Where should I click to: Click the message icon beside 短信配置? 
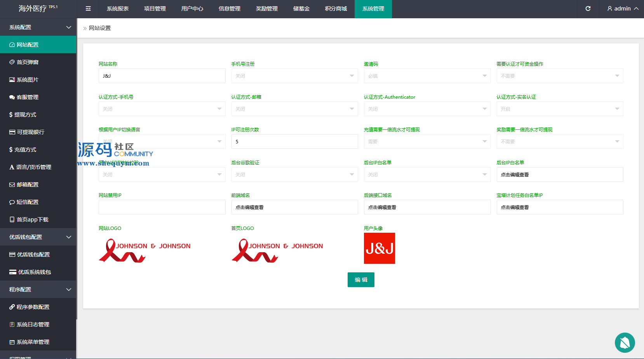12,202
